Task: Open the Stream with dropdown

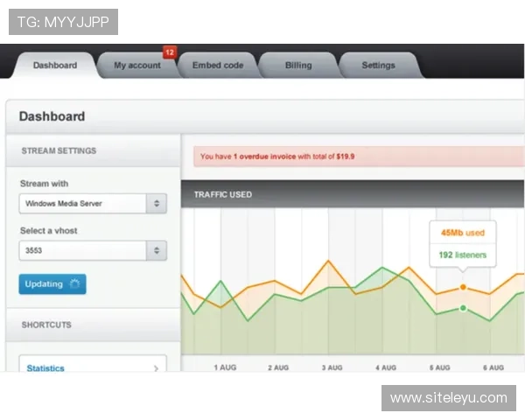Action: [x=83, y=204]
